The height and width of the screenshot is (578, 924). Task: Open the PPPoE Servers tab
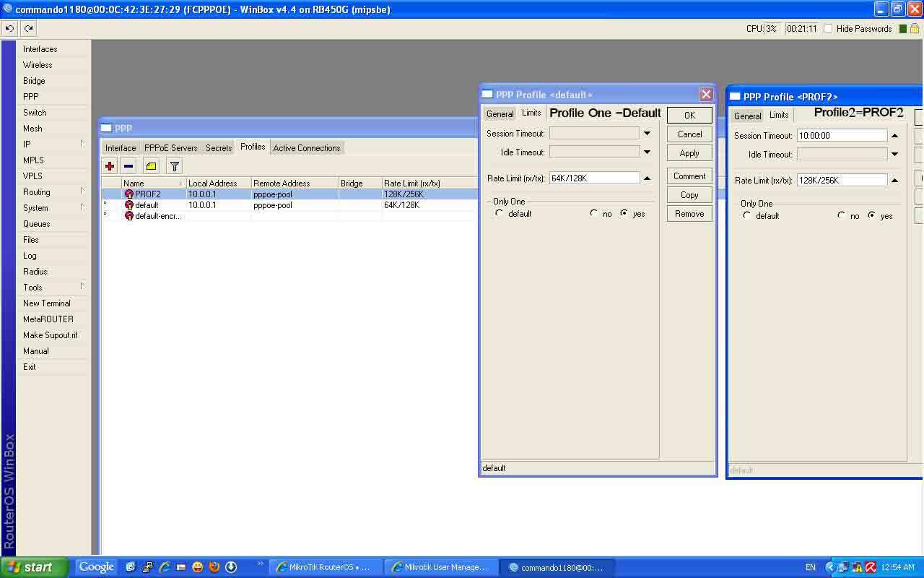tap(170, 148)
